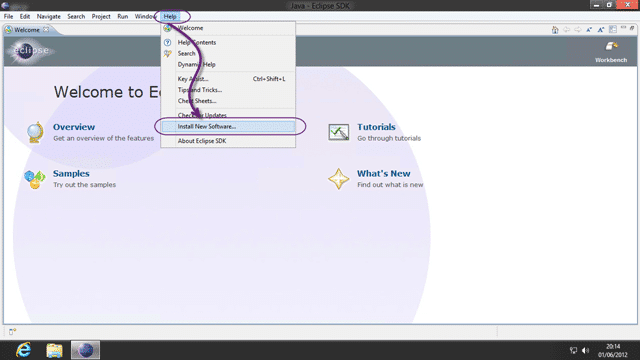The height and width of the screenshot is (360, 640).
Task: Go to the Workbench
Action: tap(611, 52)
